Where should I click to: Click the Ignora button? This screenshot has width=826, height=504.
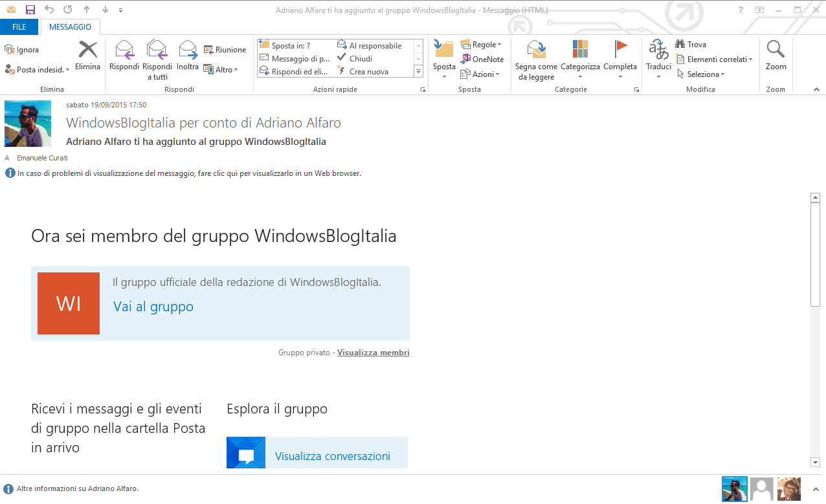coord(21,50)
